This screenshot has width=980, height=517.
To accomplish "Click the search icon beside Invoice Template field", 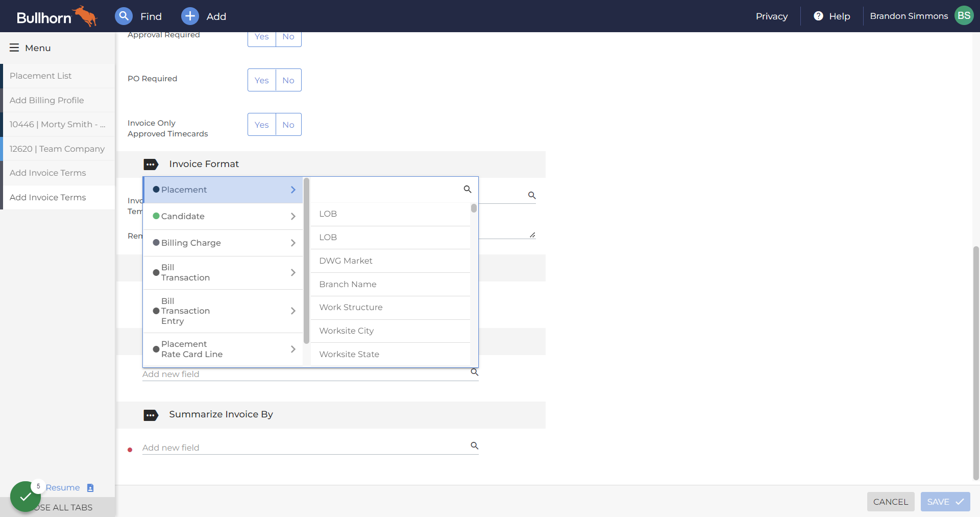I will click(531, 195).
